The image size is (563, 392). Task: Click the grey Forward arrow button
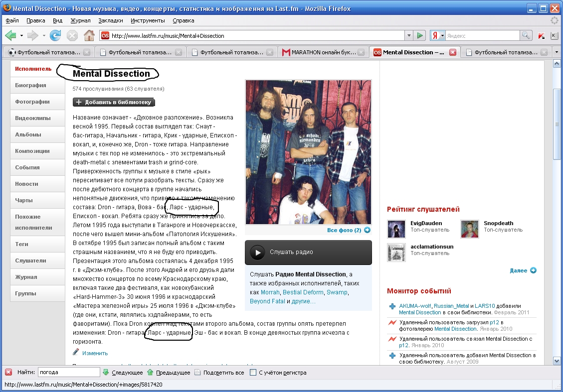tap(33, 35)
